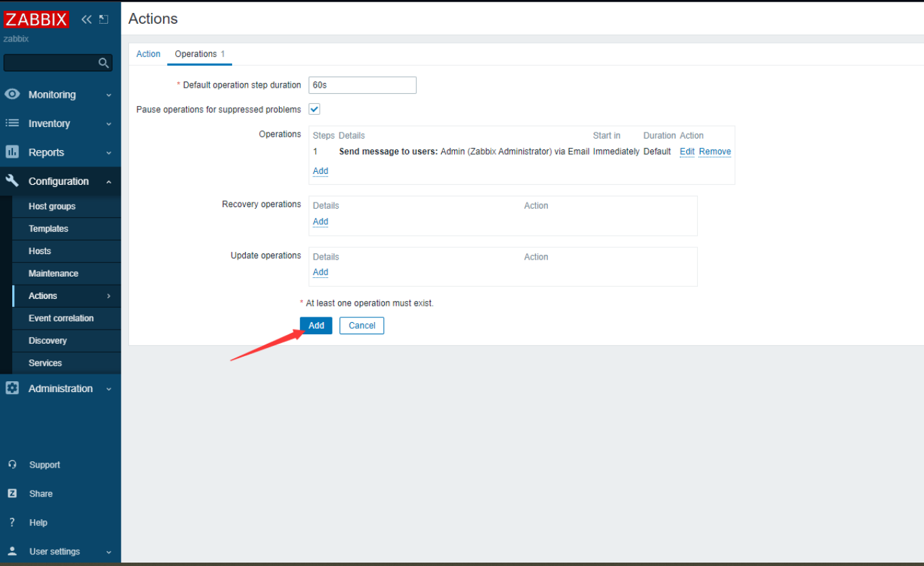
Task: Click the Monitoring menu label
Action: pyautogui.click(x=52, y=94)
